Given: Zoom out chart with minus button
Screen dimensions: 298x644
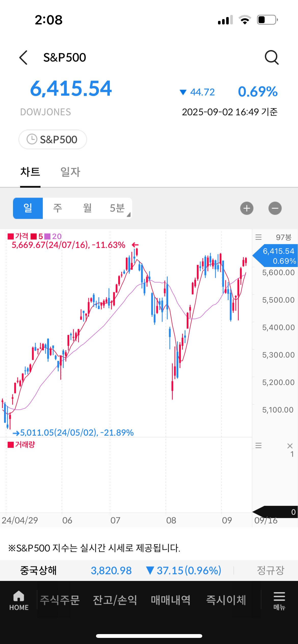Looking at the screenshot, I should coord(275,209).
